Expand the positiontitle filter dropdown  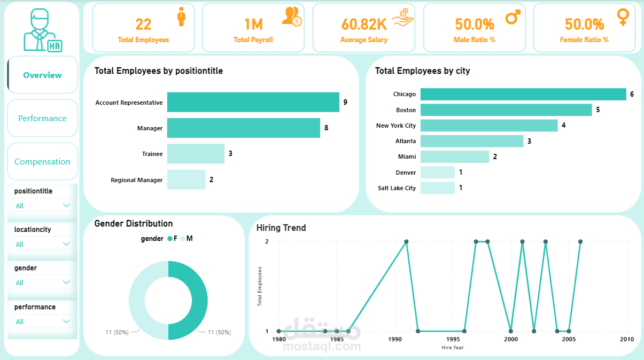(42, 205)
